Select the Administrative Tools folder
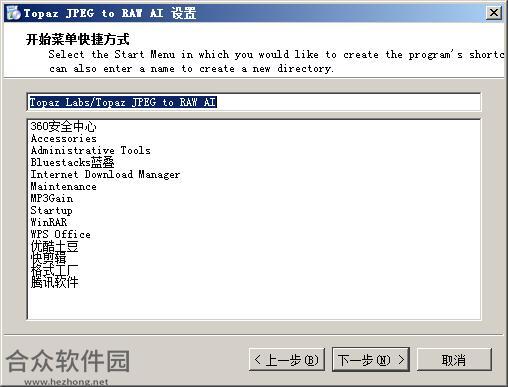This screenshot has width=508, height=387. (x=91, y=150)
